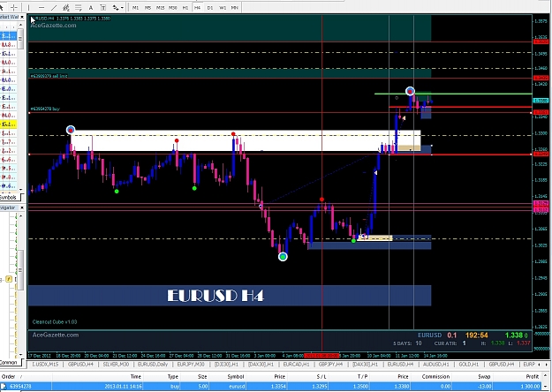The width and height of the screenshot is (552, 392).
Task: Click the '#63954278 buy' order line label
Action: point(45,109)
